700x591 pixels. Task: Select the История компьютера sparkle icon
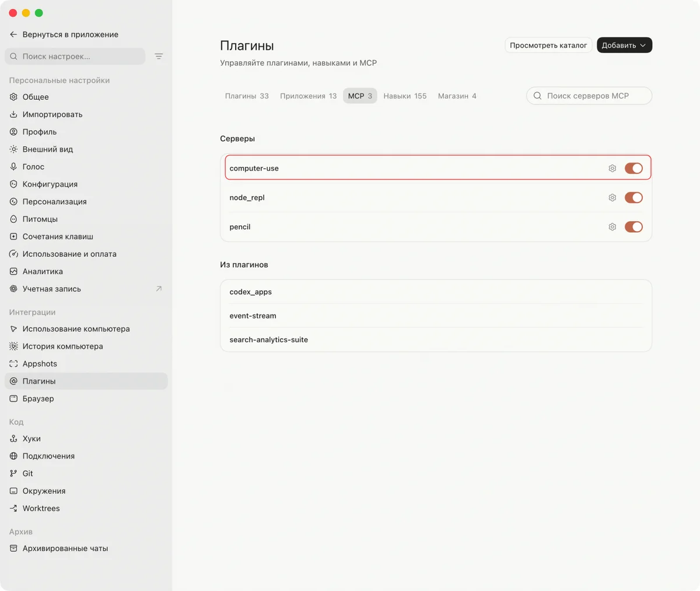pos(13,347)
